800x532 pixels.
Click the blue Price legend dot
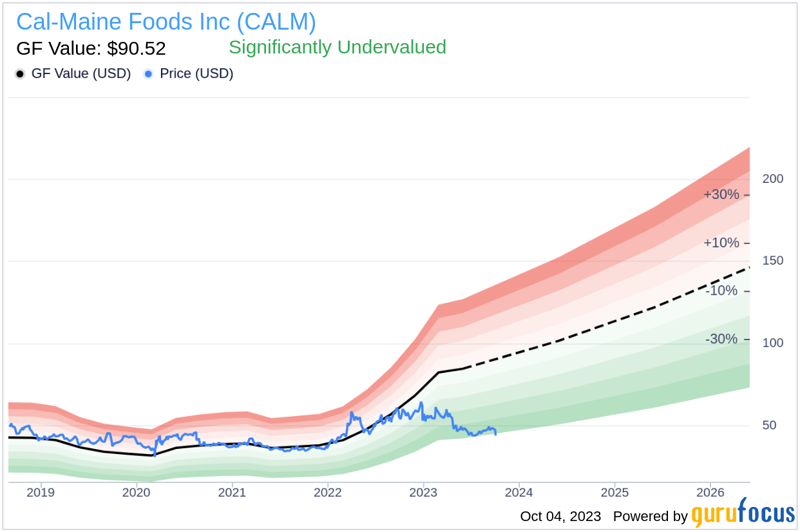coord(149,74)
